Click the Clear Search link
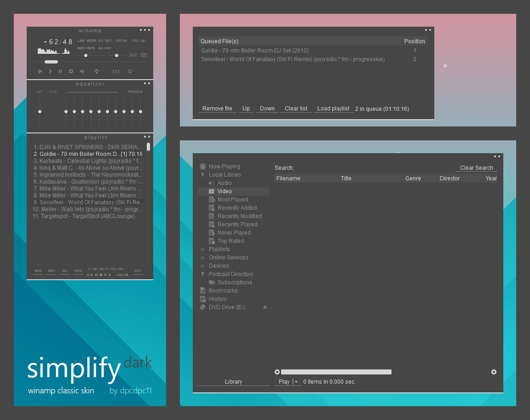The height and width of the screenshot is (420, 530). (476, 167)
